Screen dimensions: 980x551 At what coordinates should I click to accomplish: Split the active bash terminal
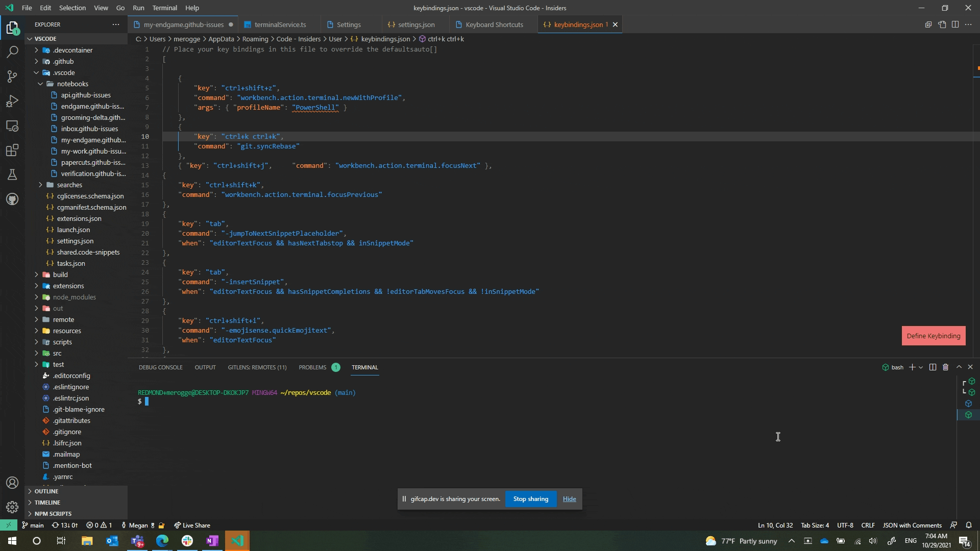(933, 367)
